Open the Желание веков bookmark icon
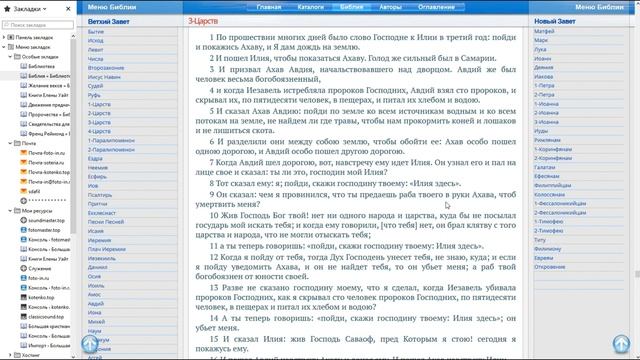The width and height of the screenshot is (640, 360). pyautogui.click(x=24, y=85)
